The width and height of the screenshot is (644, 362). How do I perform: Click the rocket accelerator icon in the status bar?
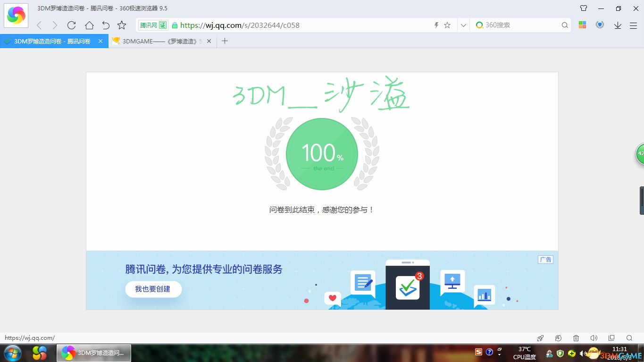541,338
